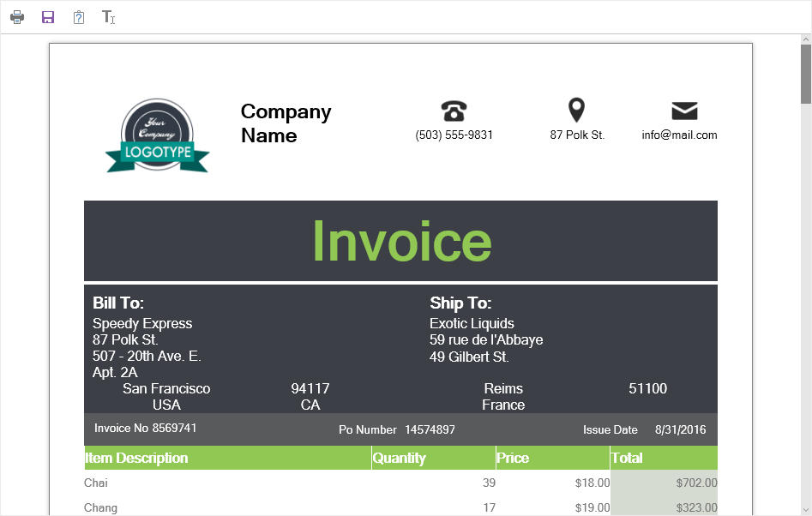The width and height of the screenshot is (812, 516).
Task: Click the CA state text
Action: (x=310, y=405)
